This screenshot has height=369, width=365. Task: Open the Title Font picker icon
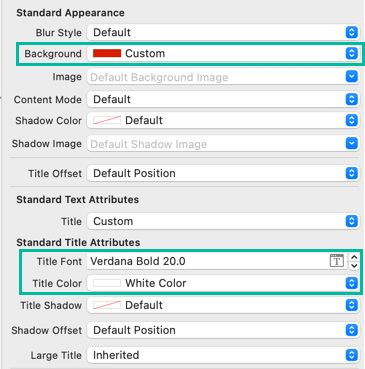tap(337, 261)
